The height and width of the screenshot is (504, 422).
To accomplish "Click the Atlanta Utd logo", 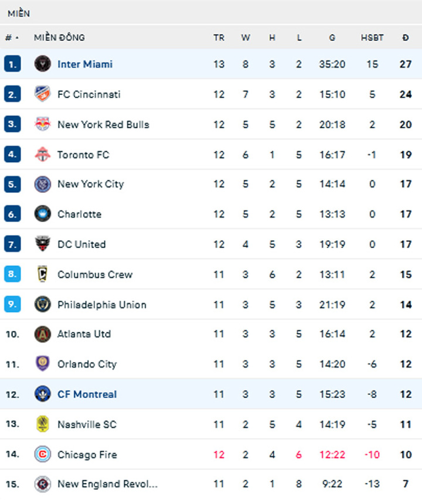I will [42, 334].
